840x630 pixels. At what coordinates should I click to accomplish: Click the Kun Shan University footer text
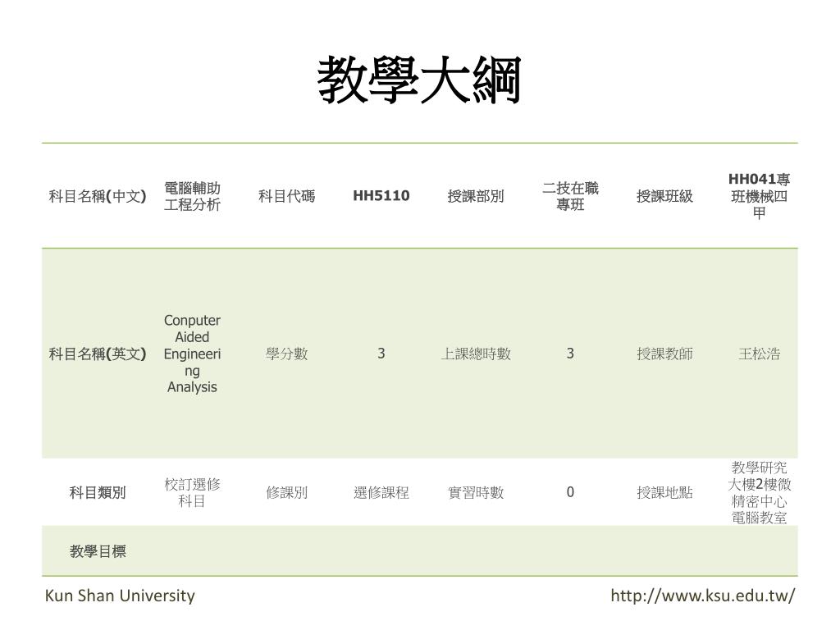point(120,596)
